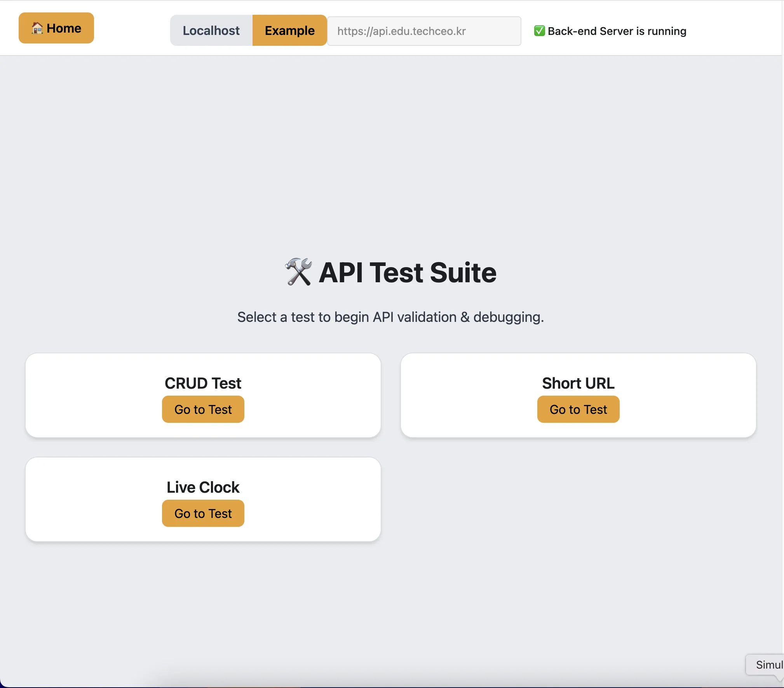Click the Live Clock card title
The height and width of the screenshot is (688, 784).
[203, 487]
